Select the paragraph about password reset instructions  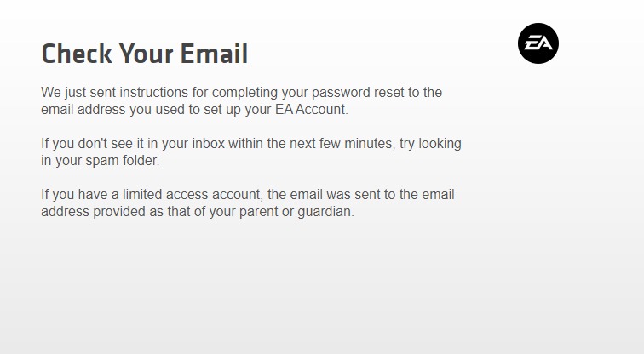click(242, 101)
